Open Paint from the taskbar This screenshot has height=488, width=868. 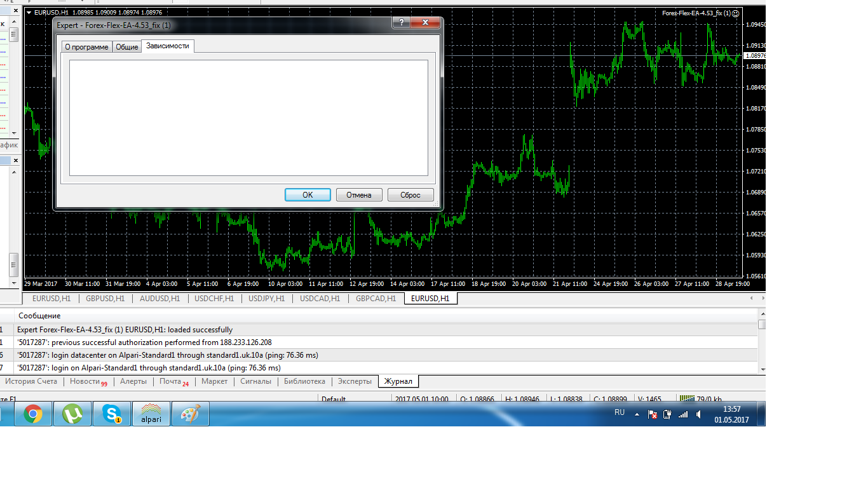click(191, 414)
